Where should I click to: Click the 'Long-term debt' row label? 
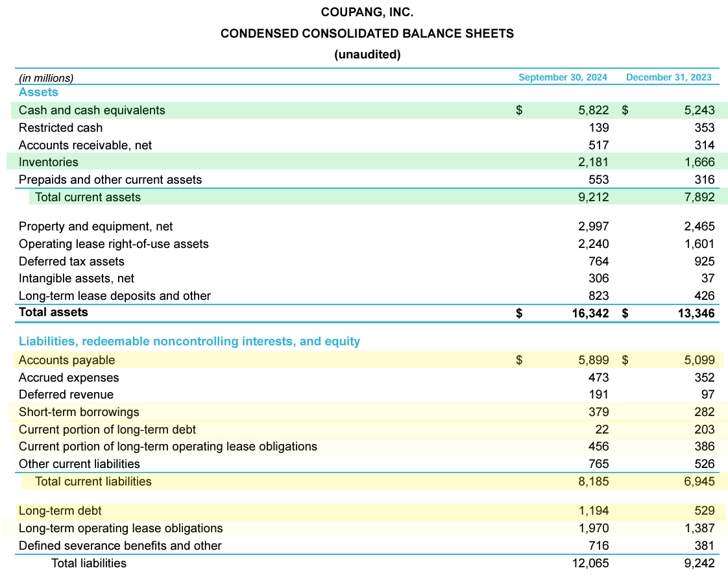(x=60, y=511)
